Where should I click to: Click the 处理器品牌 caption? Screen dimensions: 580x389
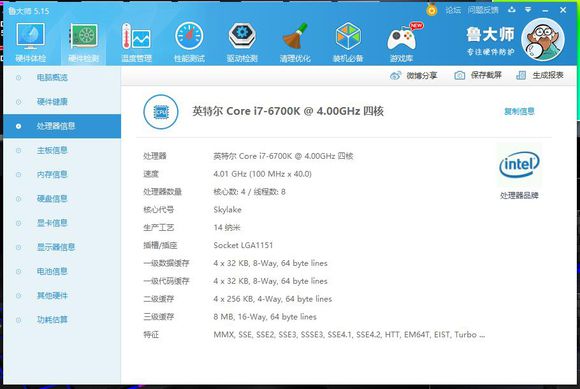tap(519, 195)
